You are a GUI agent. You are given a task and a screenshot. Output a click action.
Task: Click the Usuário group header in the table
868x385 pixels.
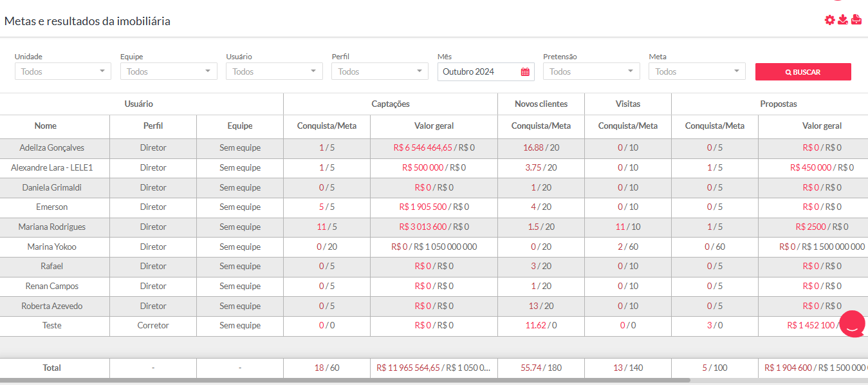click(x=139, y=104)
